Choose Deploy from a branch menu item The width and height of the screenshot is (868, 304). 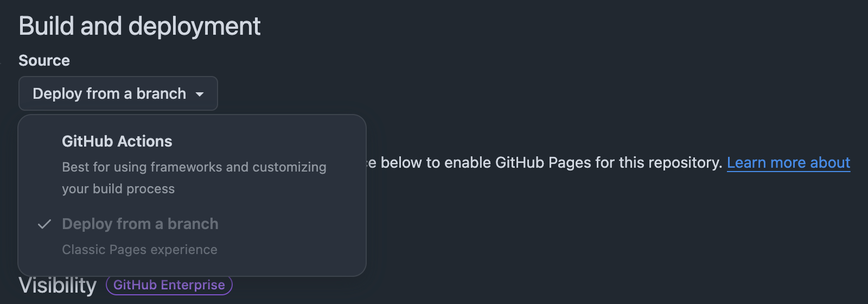point(192,236)
